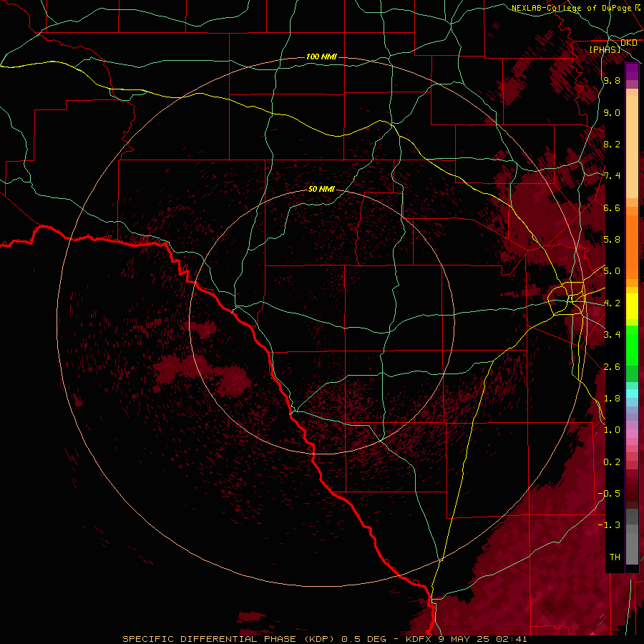Click the 100 NMI range ring label

coord(321,57)
